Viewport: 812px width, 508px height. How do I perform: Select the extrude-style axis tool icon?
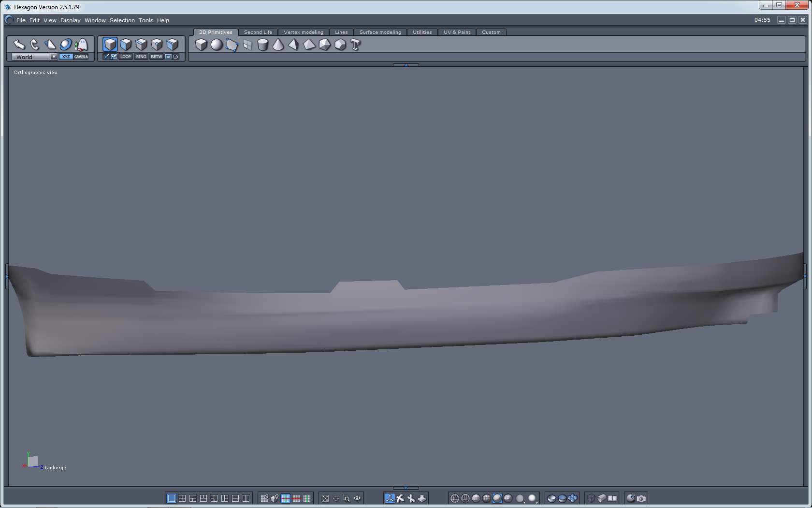point(422,498)
